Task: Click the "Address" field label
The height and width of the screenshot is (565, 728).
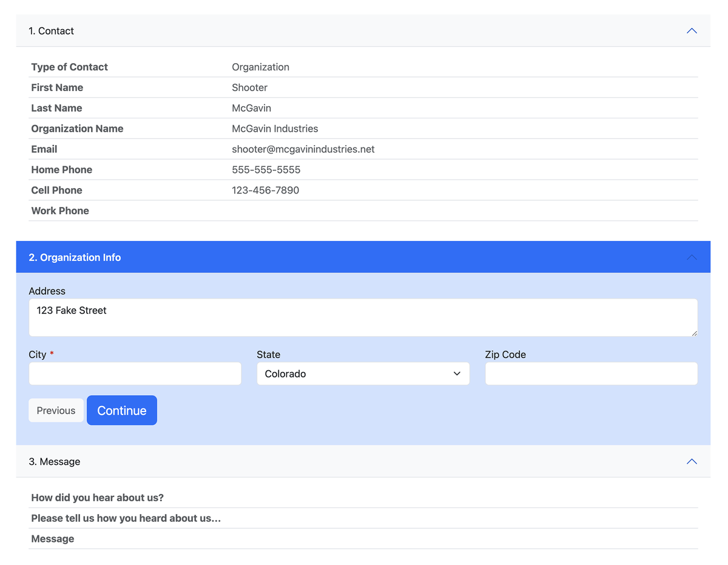Action: tap(47, 291)
